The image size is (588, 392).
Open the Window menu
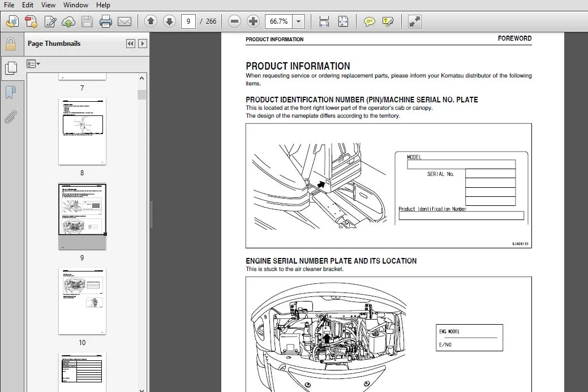click(76, 5)
